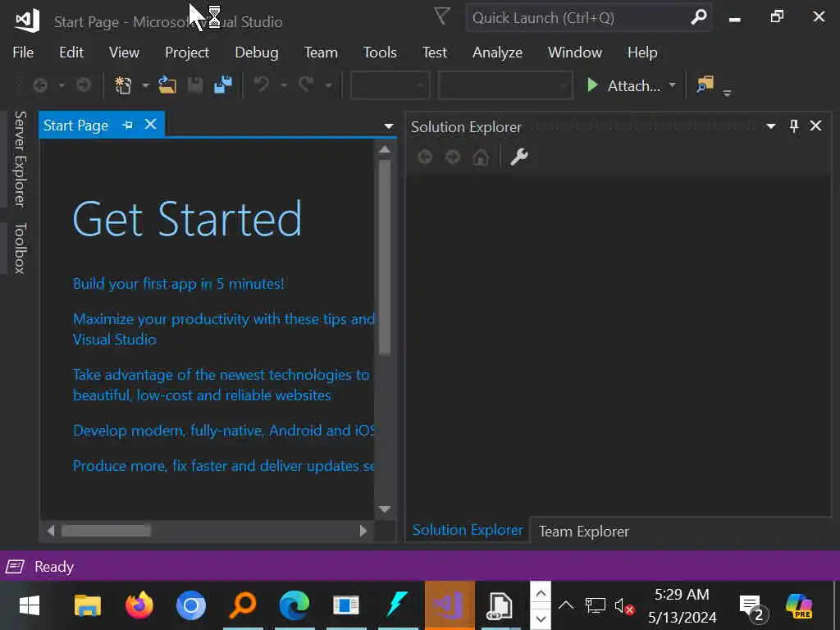The height and width of the screenshot is (630, 840).
Task: Click Start Page vertical scrollbar thumb
Action: (x=384, y=257)
